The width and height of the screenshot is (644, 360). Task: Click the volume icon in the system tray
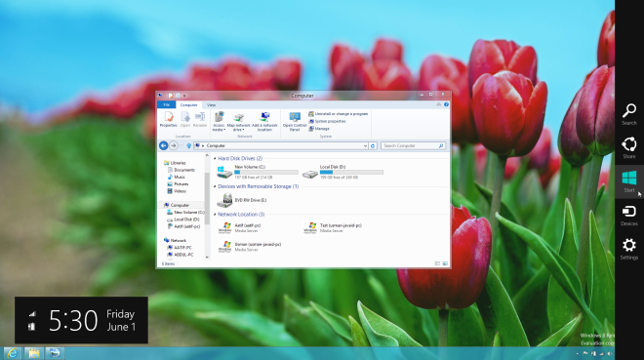pos(609,353)
